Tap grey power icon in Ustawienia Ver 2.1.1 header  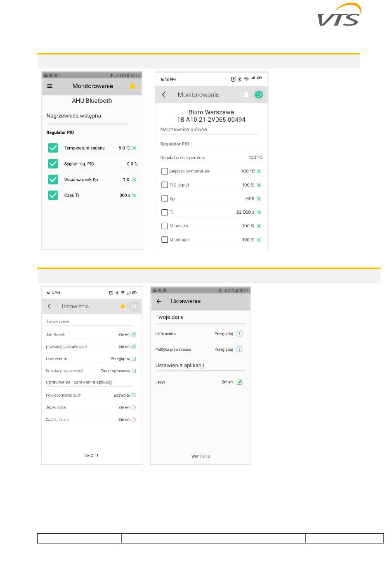click(133, 307)
